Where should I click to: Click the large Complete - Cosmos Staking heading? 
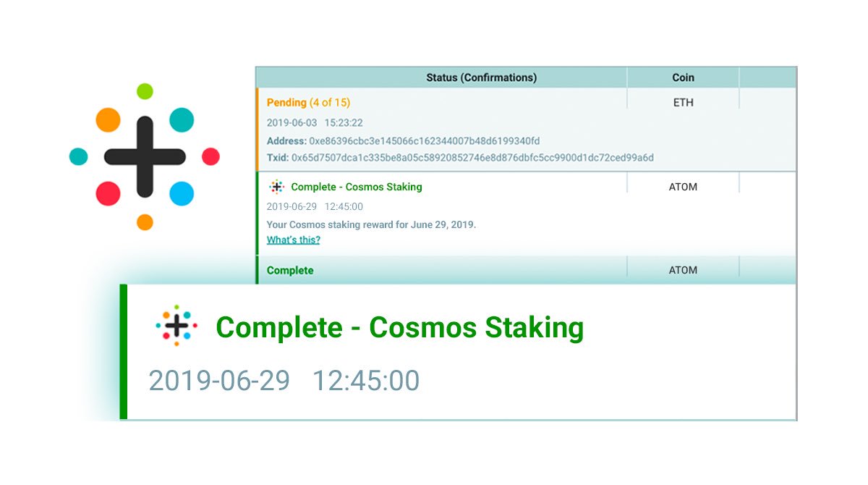point(399,328)
